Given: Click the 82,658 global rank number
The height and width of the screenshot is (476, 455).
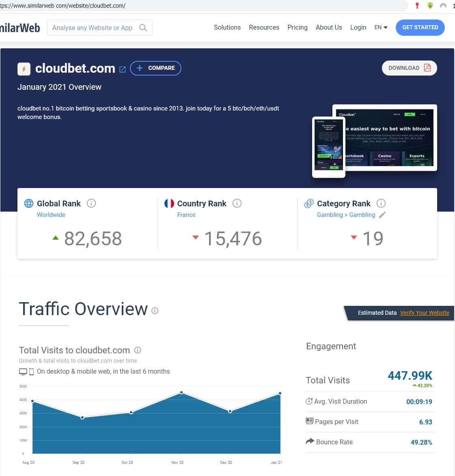Looking at the screenshot, I should (x=93, y=238).
